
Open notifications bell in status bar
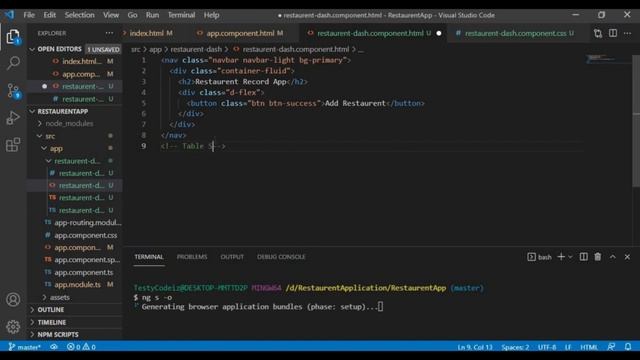pyautogui.click(x=628, y=347)
